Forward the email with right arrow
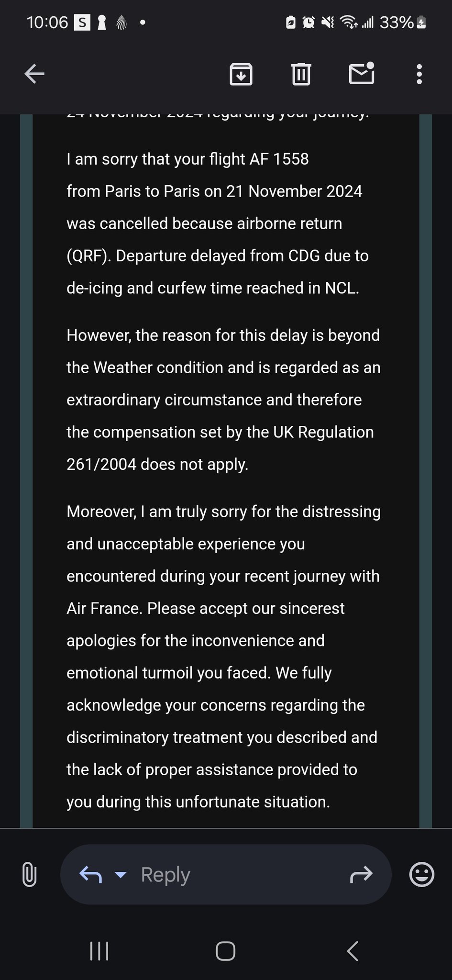The image size is (452, 980). (x=361, y=874)
